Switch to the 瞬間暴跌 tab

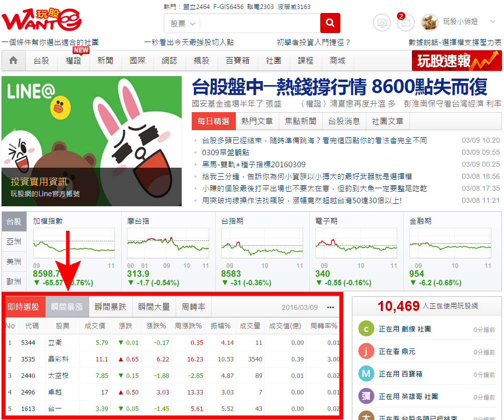pos(111,307)
